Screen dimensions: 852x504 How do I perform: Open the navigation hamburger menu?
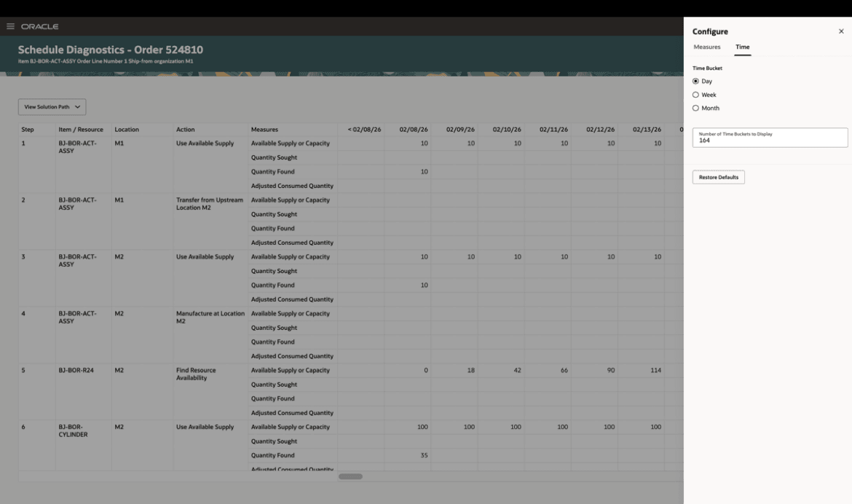pyautogui.click(x=10, y=25)
